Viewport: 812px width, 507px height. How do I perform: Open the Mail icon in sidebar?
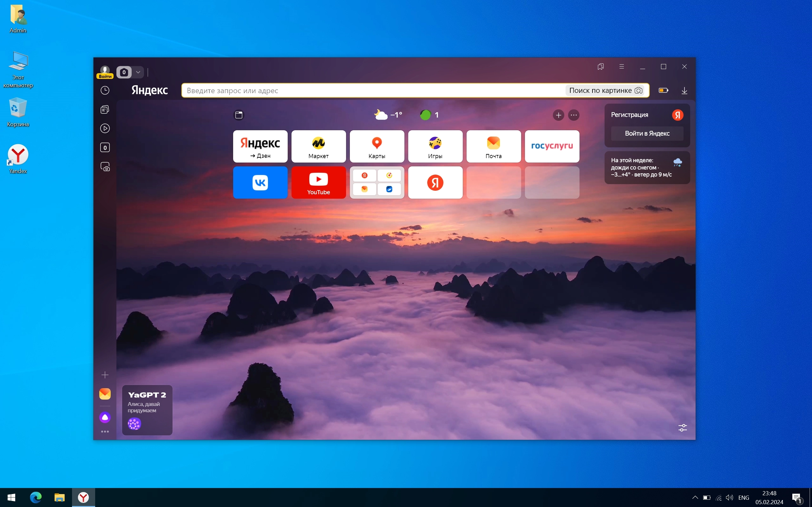click(105, 394)
